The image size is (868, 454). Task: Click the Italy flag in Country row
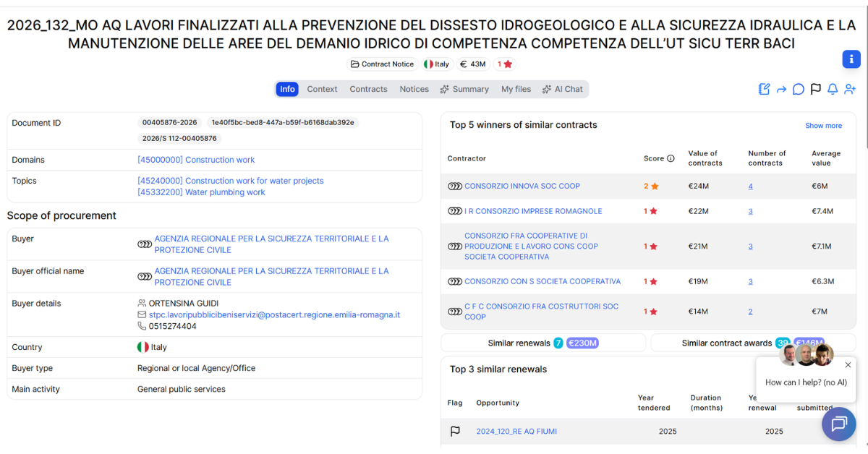coord(143,347)
